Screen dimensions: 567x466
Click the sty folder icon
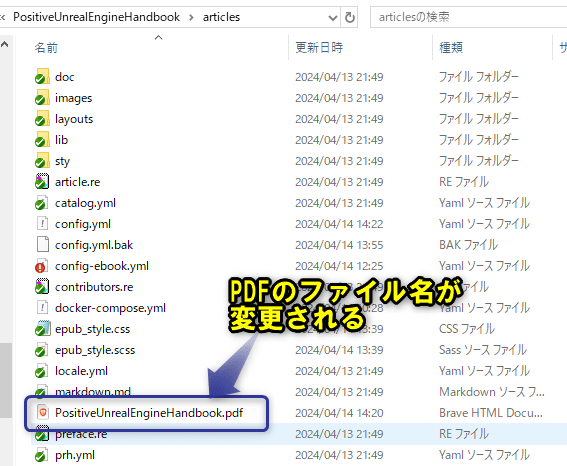(42, 161)
